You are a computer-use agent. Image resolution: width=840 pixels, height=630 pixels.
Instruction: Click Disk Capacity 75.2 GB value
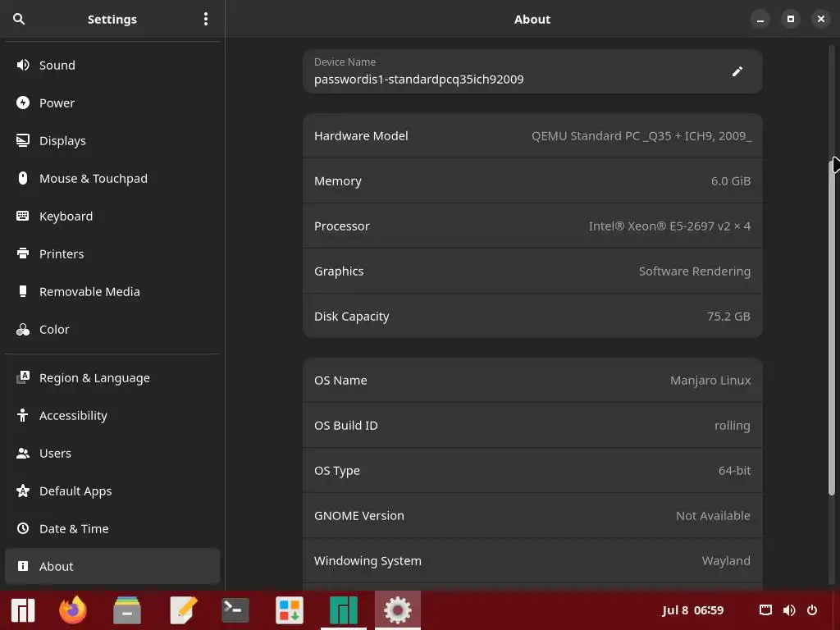click(x=728, y=317)
